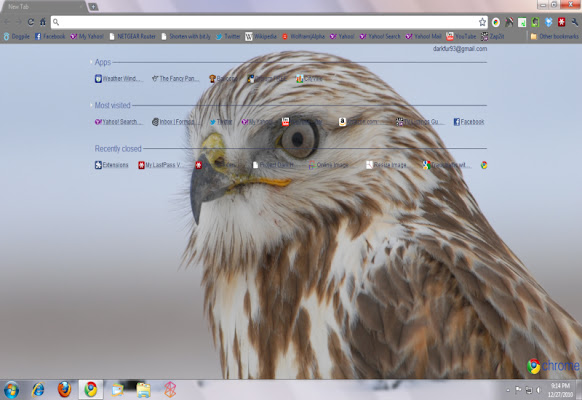The image size is (582, 400).
Task: Click the darkfur93@gmail.com account link
Action: pos(460,49)
